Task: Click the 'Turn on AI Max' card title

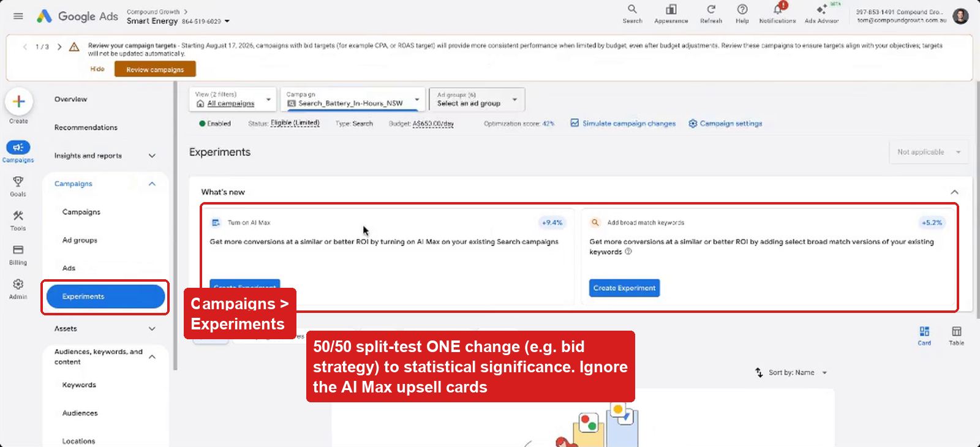Action: click(x=249, y=223)
